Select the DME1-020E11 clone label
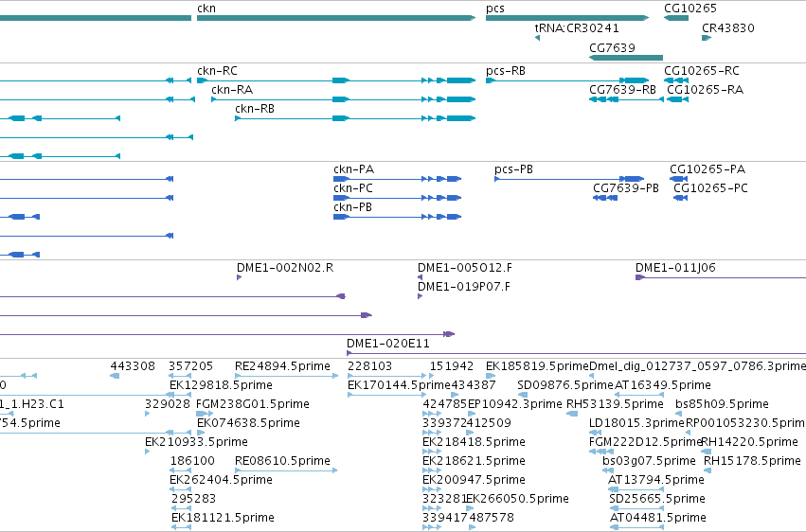 pyautogui.click(x=387, y=344)
